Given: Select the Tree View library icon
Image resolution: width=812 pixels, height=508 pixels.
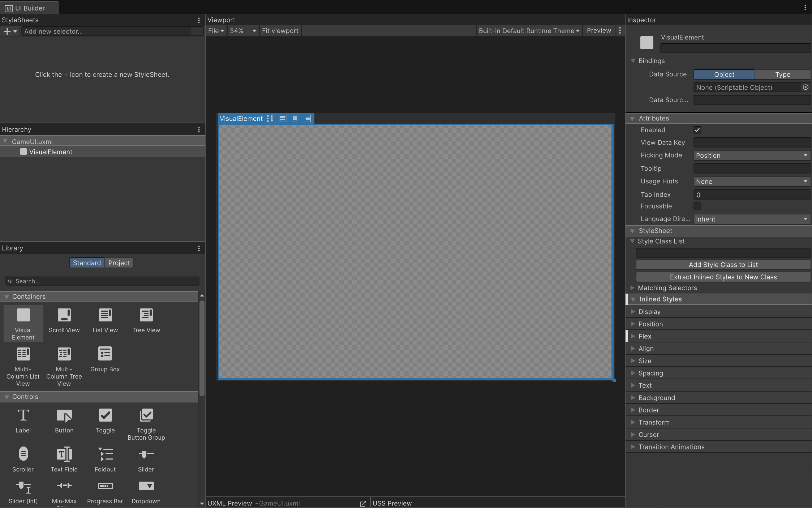Looking at the screenshot, I should point(146,315).
